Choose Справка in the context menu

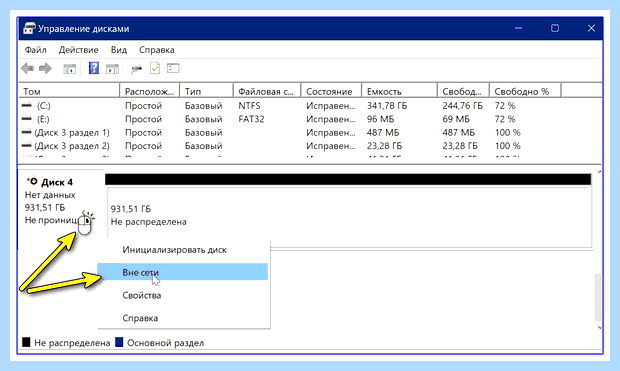pyautogui.click(x=183, y=318)
